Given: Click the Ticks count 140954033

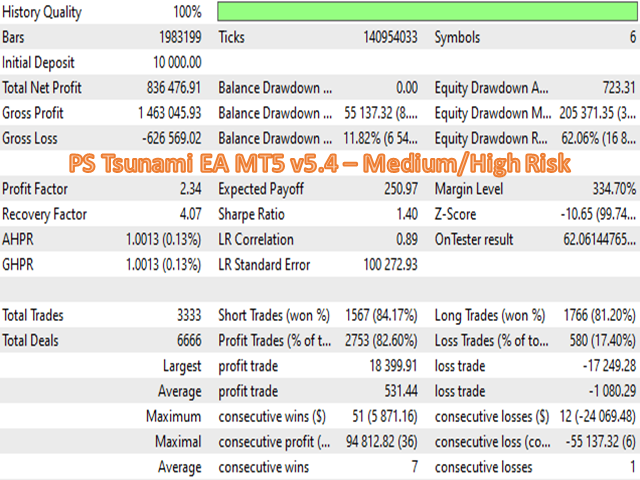Looking at the screenshot, I should [390, 37].
